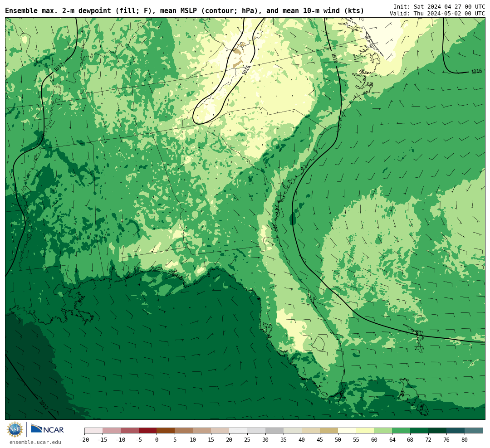The width and height of the screenshot is (490, 448).
Task: Click the 'Valid: Thu 2024-05-02 00 UTC' text
Action: (437, 14)
